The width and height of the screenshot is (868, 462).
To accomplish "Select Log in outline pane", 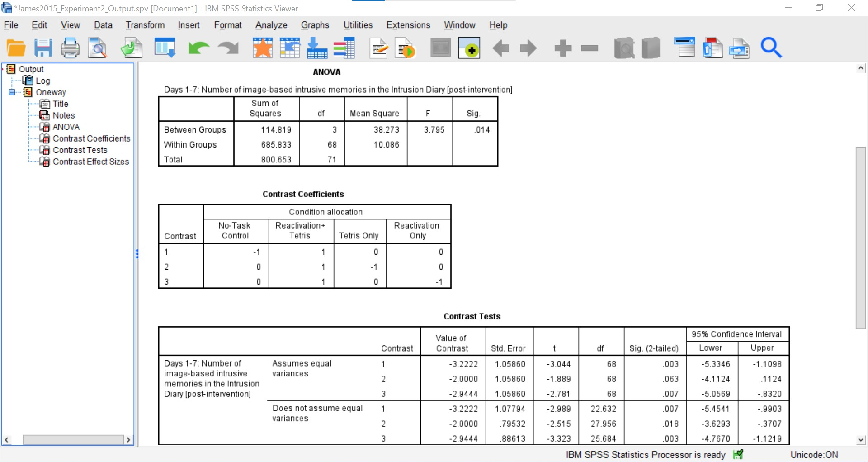I will point(43,81).
